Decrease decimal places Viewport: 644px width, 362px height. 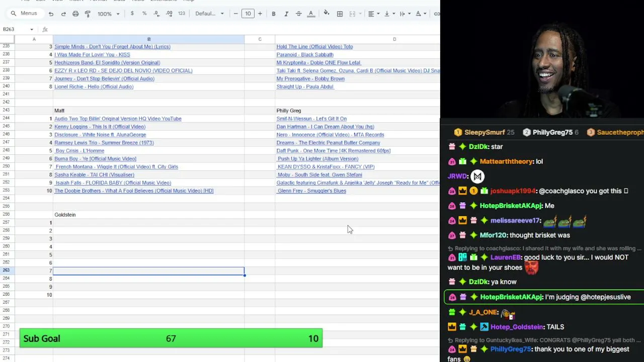[x=156, y=14]
